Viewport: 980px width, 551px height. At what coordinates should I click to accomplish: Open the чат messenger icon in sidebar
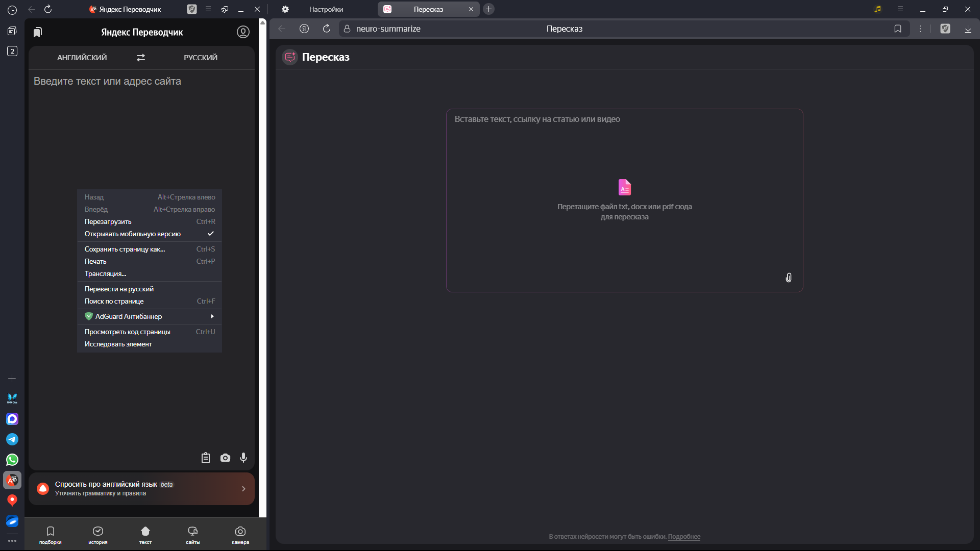12,419
